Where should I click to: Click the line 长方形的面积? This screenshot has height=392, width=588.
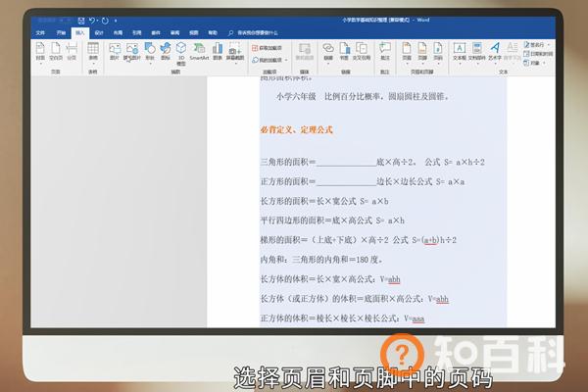click(324, 201)
